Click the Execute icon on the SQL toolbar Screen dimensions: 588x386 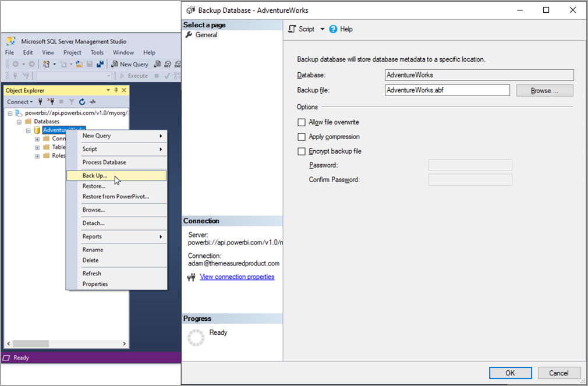tap(123, 76)
